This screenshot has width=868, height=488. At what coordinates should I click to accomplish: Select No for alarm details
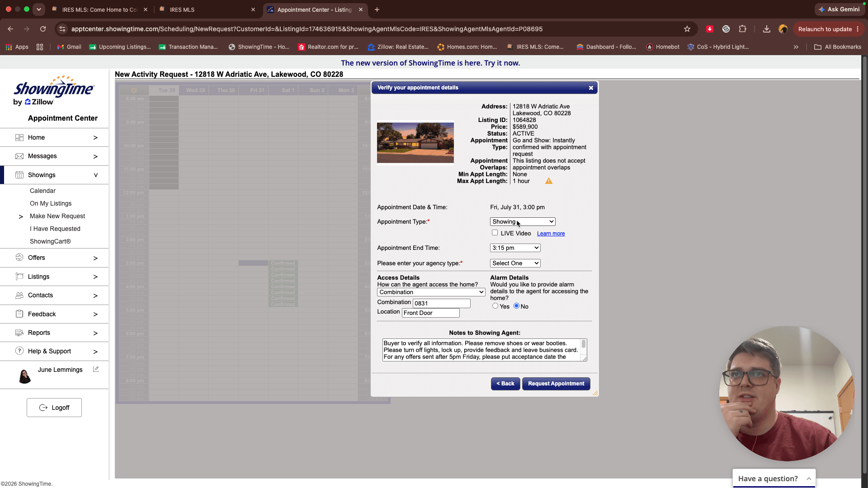tap(516, 306)
